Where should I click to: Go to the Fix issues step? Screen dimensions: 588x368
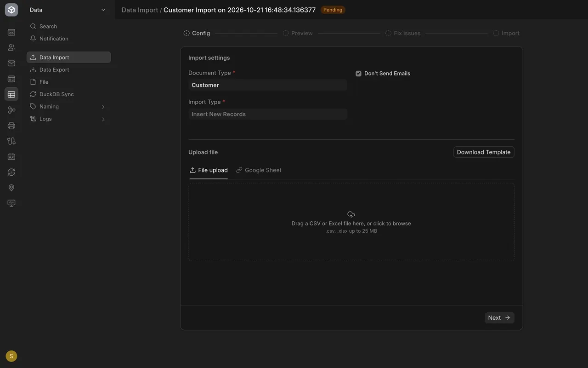403,33
